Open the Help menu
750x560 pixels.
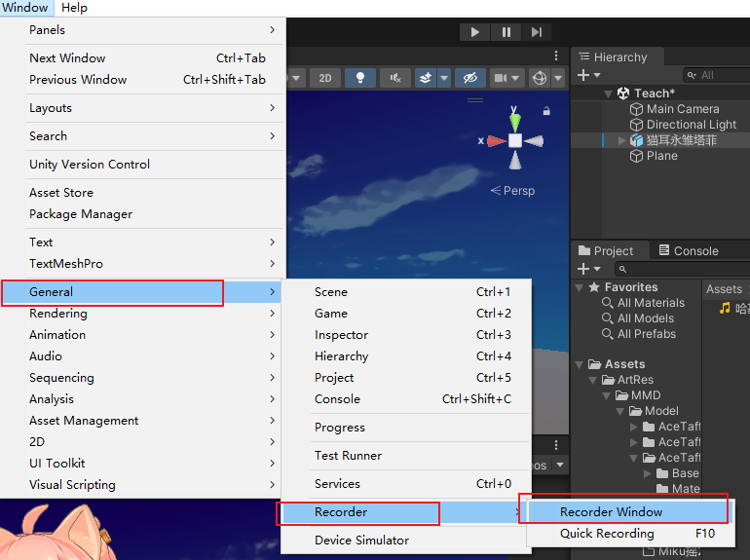pos(74,8)
